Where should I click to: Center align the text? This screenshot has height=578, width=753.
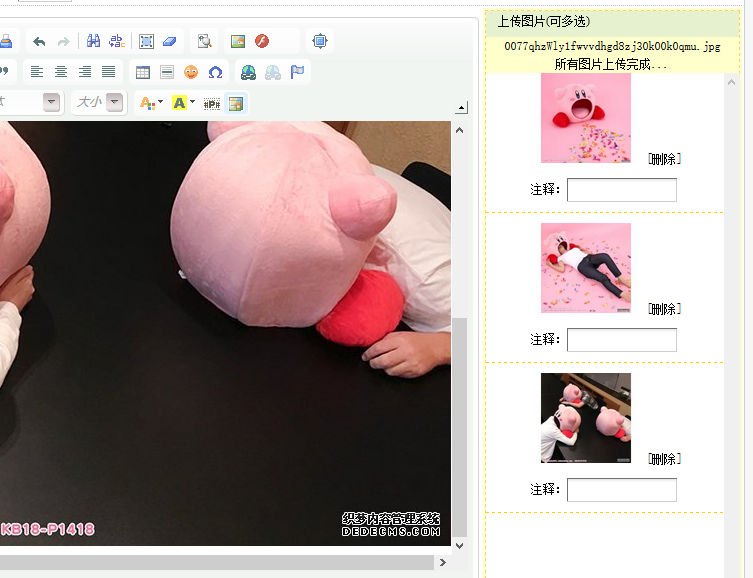61,72
